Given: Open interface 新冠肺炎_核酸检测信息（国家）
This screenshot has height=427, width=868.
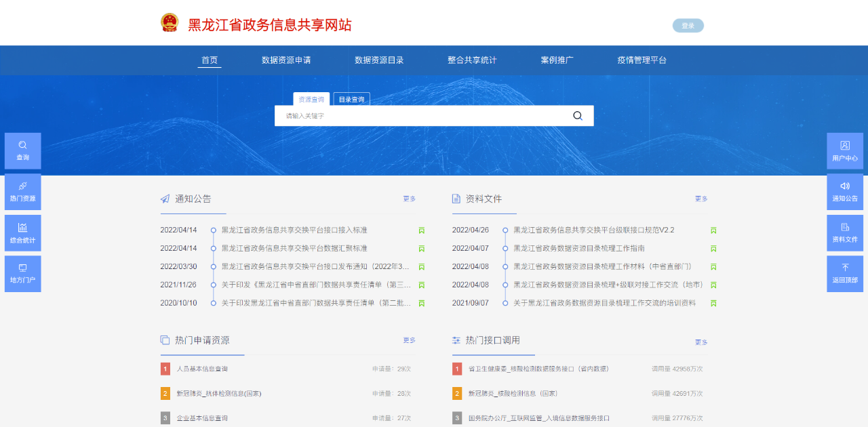Looking at the screenshot, I should click(x=513, y=394).
